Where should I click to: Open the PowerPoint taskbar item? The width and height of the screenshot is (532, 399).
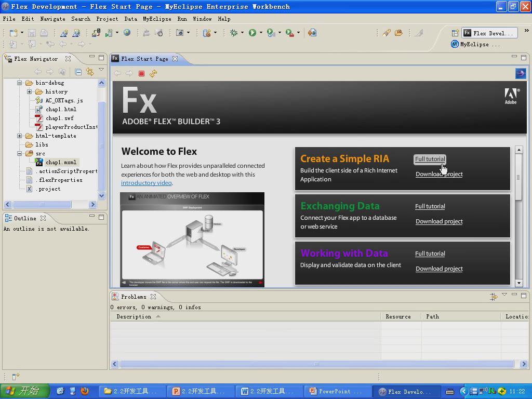click(x=338, y=391)
